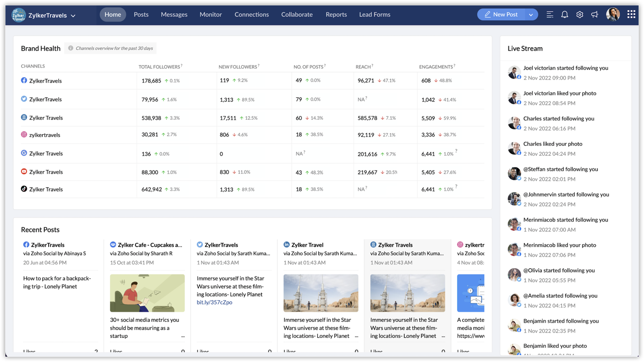
Task: Click the 585,578 reach value
Action: click(x=367, y=118)
